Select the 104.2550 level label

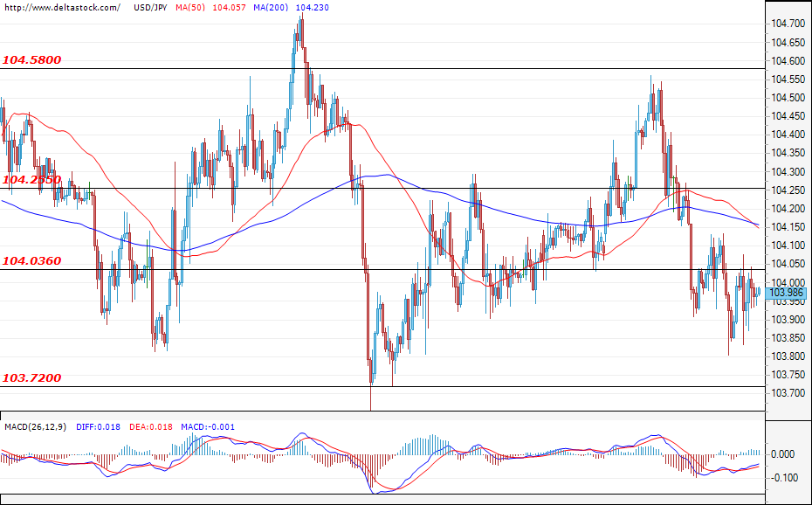click(32, 180)
